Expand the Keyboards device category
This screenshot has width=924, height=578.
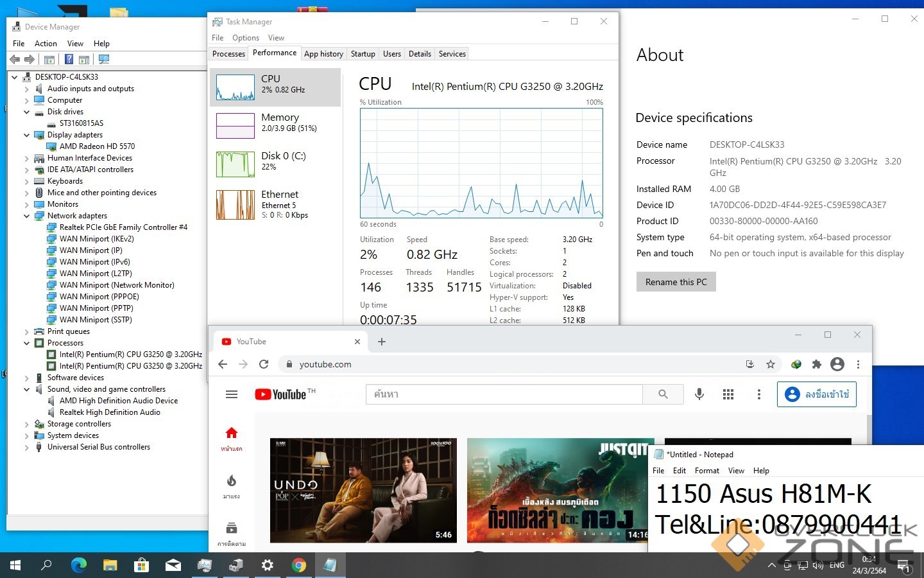pyautogui.click(x=27, y=181)
